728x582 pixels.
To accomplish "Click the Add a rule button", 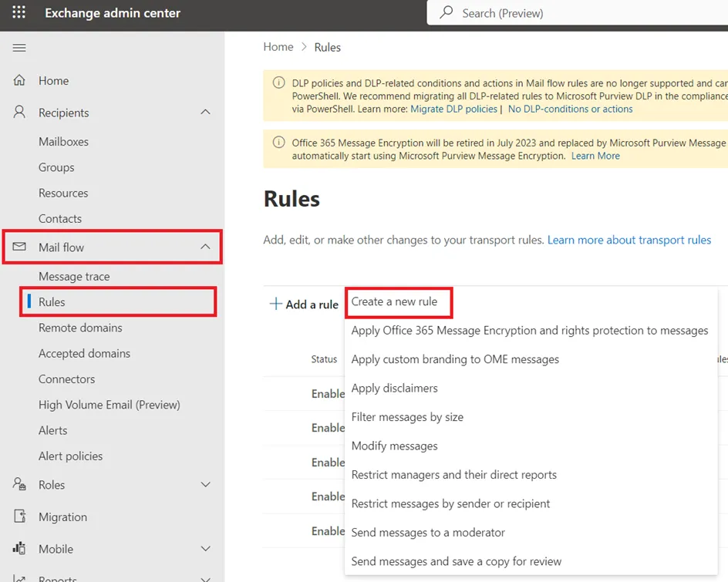I will click(x=304, y=304).
